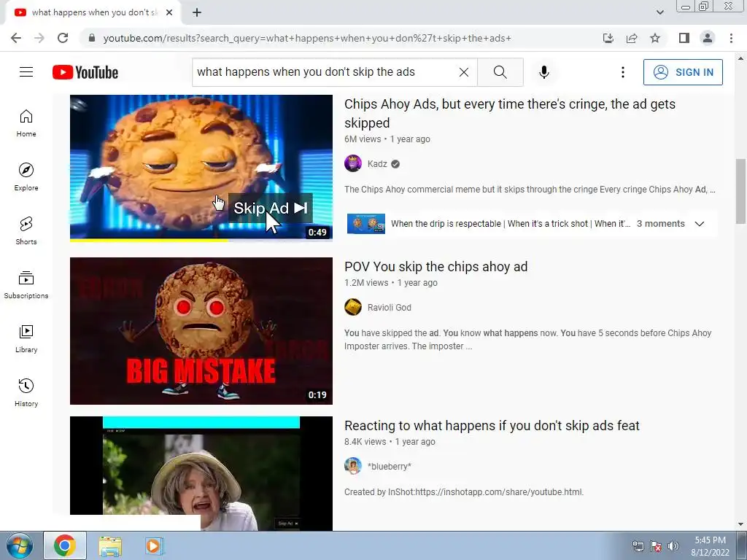Image resolution: width=747 pixels, height=560 pixels.
Task: Bookmark this page with the star
Action: click(x=655, y=38)
